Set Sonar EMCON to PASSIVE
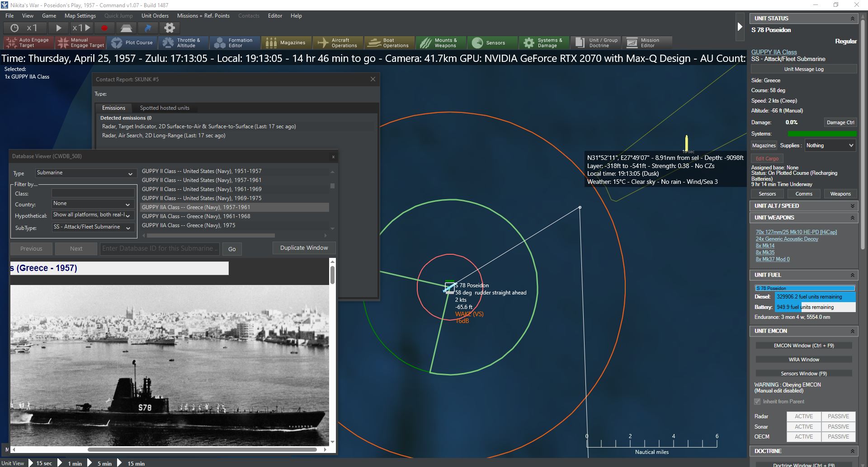868x467 pixels. click(x=838, y=427)
